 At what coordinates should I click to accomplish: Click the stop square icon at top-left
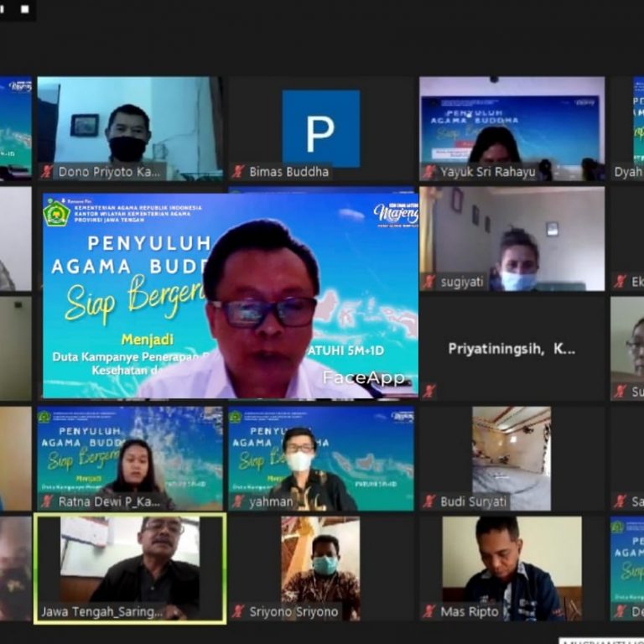pos(25,9)
